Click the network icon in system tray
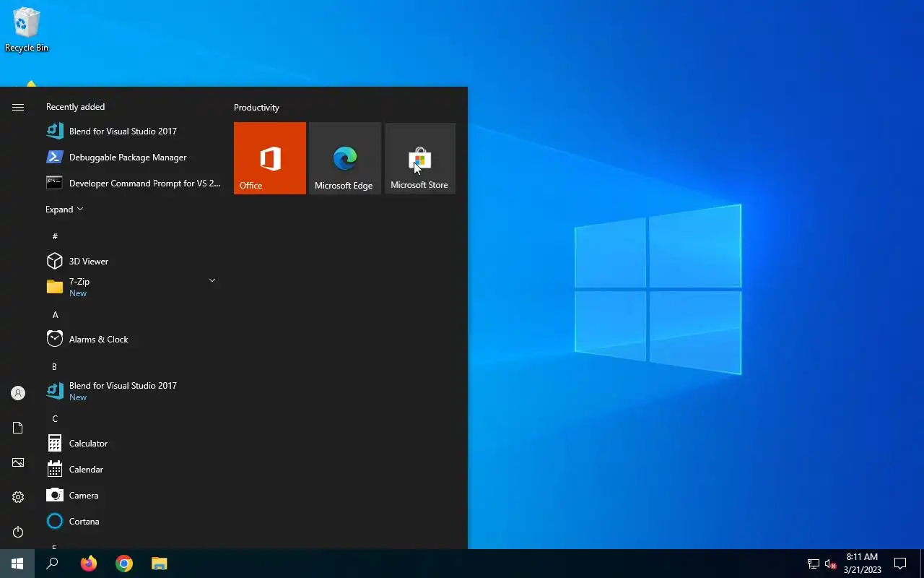 (814, 564)
